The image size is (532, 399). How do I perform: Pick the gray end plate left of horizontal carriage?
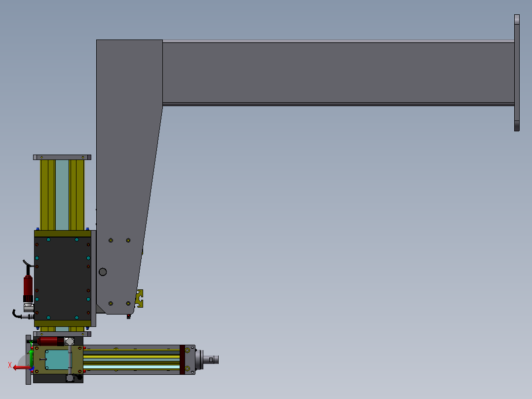tap(28, 359)
